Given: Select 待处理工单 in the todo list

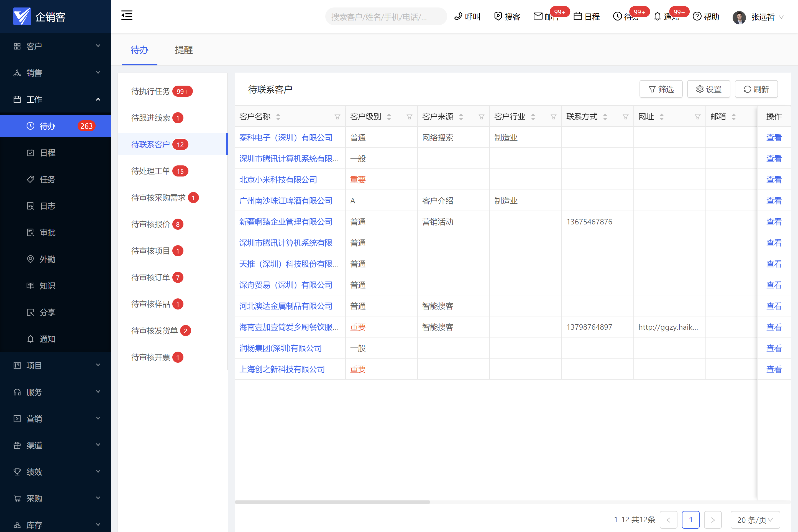Looking at the screenshot, I should click(x=151, y=171).
